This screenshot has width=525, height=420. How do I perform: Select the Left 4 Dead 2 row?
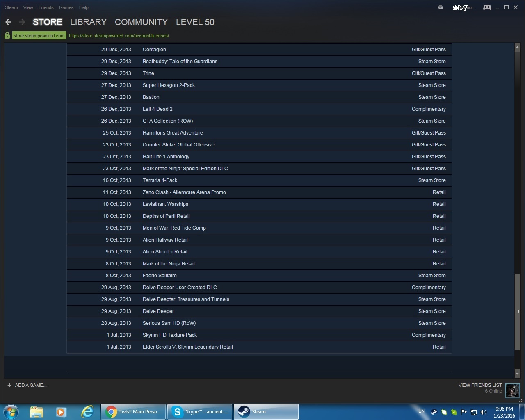(259, 109)
